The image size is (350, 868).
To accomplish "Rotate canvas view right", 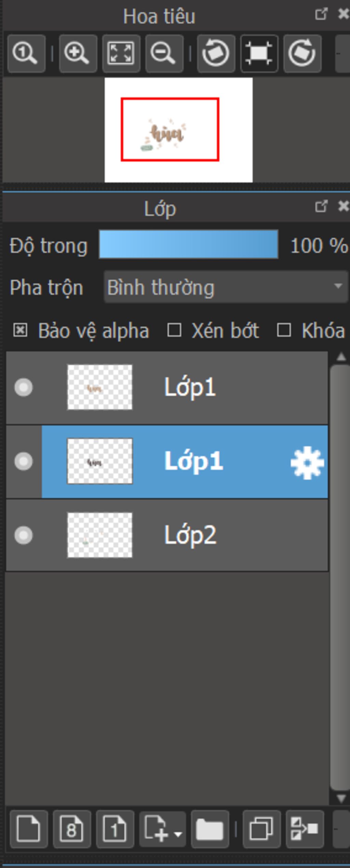I will 302,54.
